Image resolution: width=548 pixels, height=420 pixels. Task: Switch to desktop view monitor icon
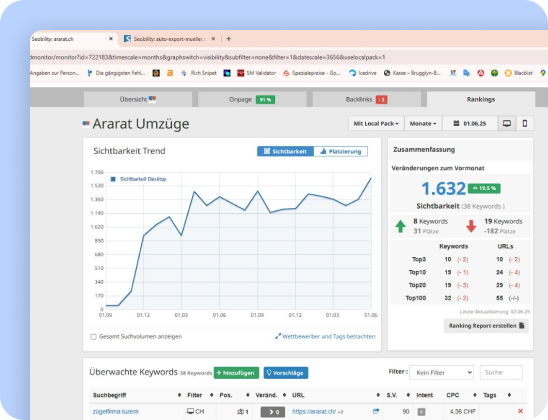tap(507, 124)
